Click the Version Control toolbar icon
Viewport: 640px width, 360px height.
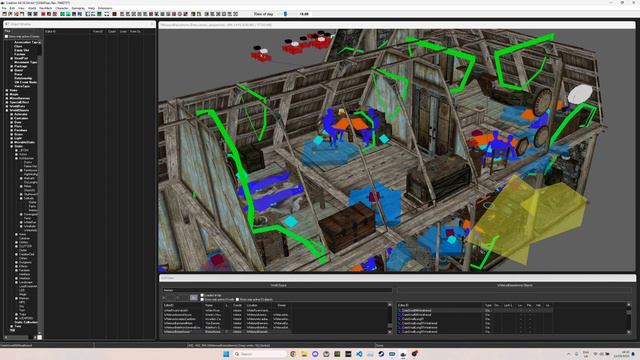click(x=5, y=14)
